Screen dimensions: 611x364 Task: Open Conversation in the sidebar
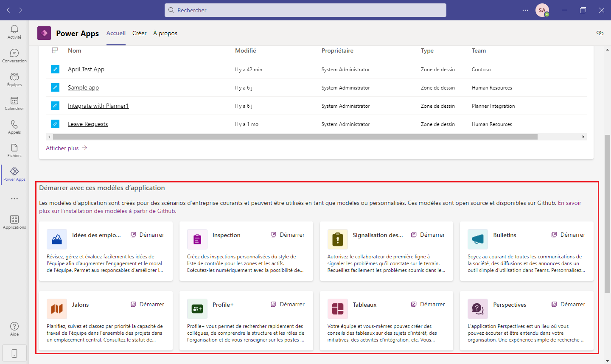click(x=14, y=56)
